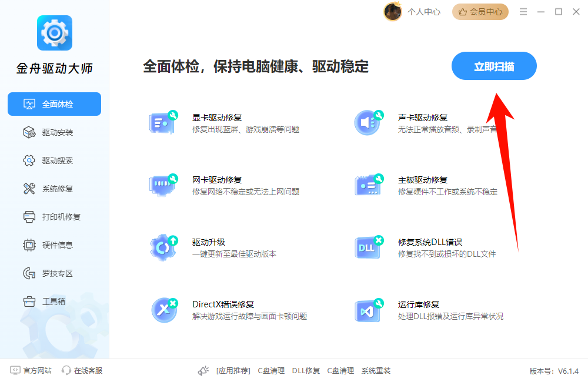Click the 主板驱动修复 title text

click(x=423, y=180)
